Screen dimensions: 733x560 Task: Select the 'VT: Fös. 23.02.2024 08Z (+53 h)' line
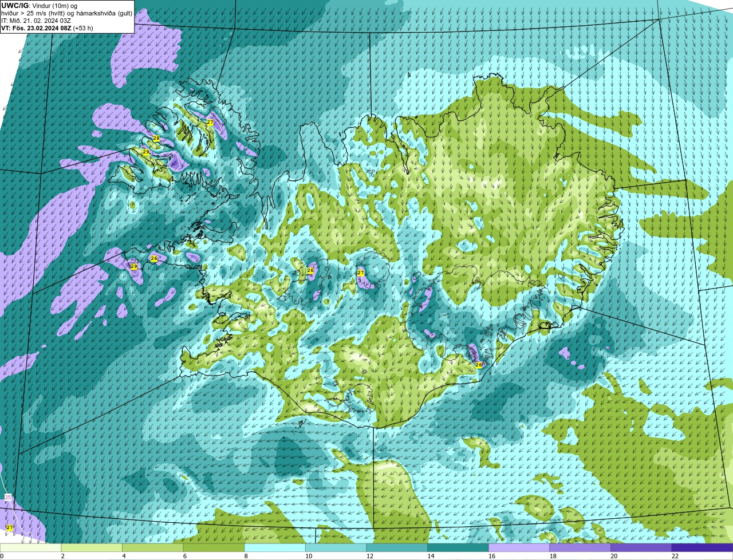pyautogui.click(x=47, y=28)
